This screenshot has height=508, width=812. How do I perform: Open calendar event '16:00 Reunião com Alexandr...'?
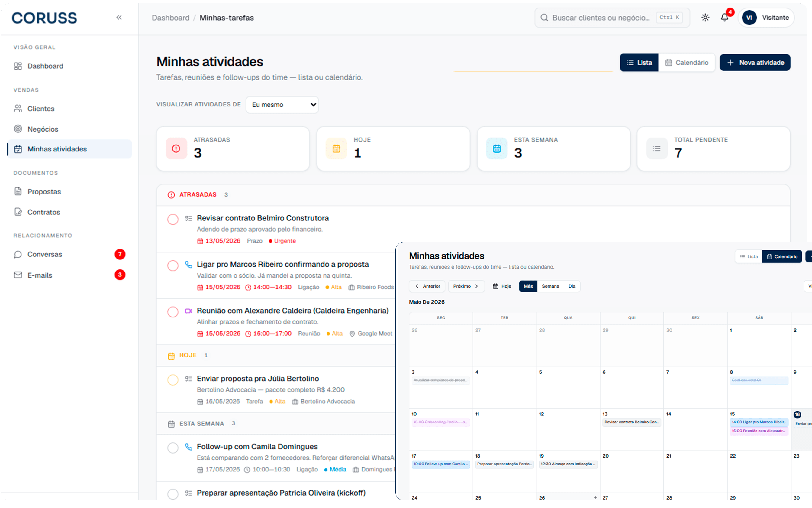759,431
